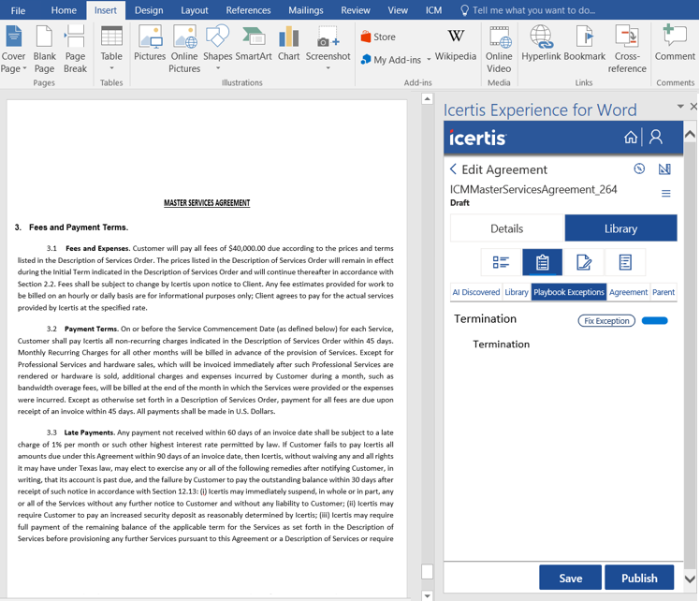Click the Tell me search field
The height and width of the screenshot is (601, 700).
click(x=533, y=10)
